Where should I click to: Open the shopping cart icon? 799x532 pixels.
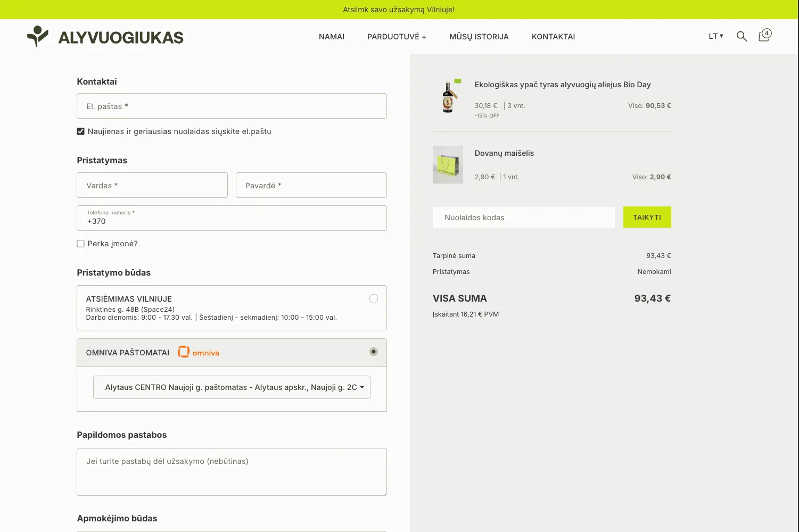point(764,36)
